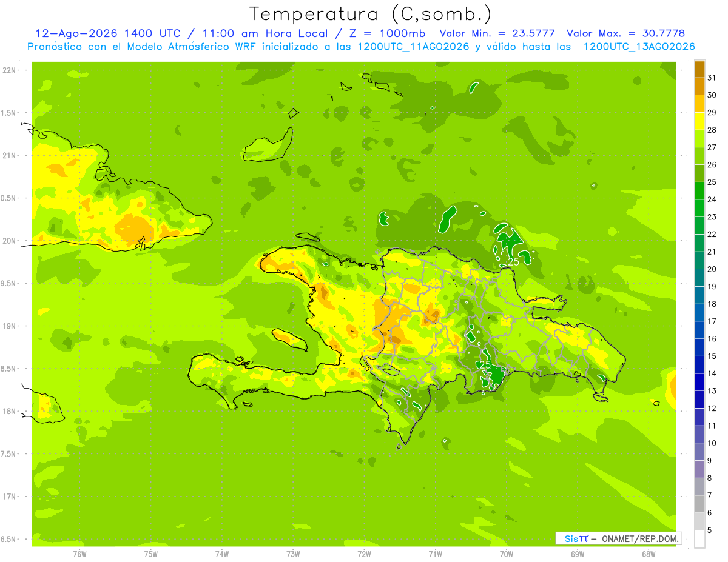
Task: Click the legend value 16
Action: pyautogui.click(x=712, y=338)
